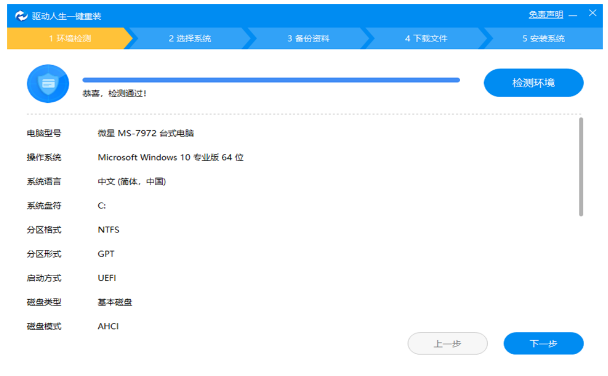This screenshot has height=376, width=608.
Task: Click the 操作系统 label
Action: pos(44,157)
